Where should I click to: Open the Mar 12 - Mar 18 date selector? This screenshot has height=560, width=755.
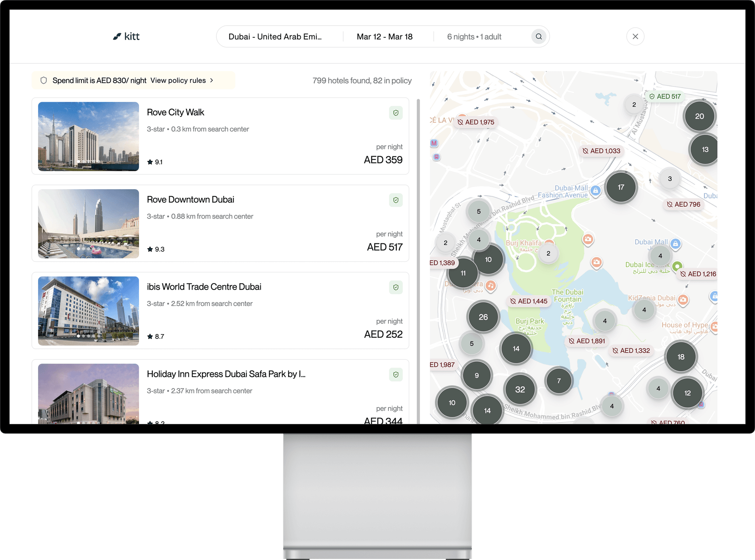pos(384,37)
